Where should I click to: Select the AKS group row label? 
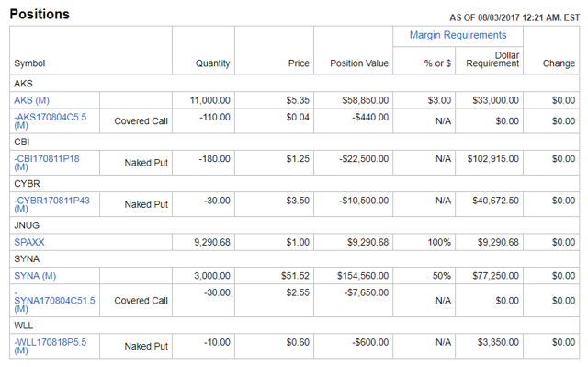point(23,84)
